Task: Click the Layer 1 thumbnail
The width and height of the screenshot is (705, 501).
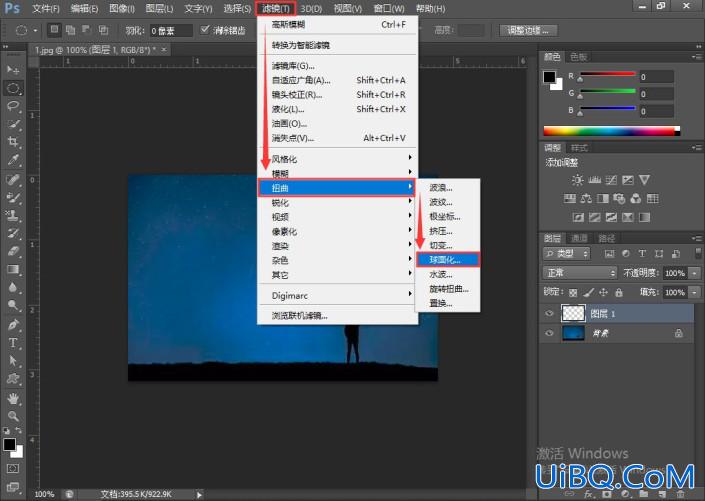Action: click(573, 313)
